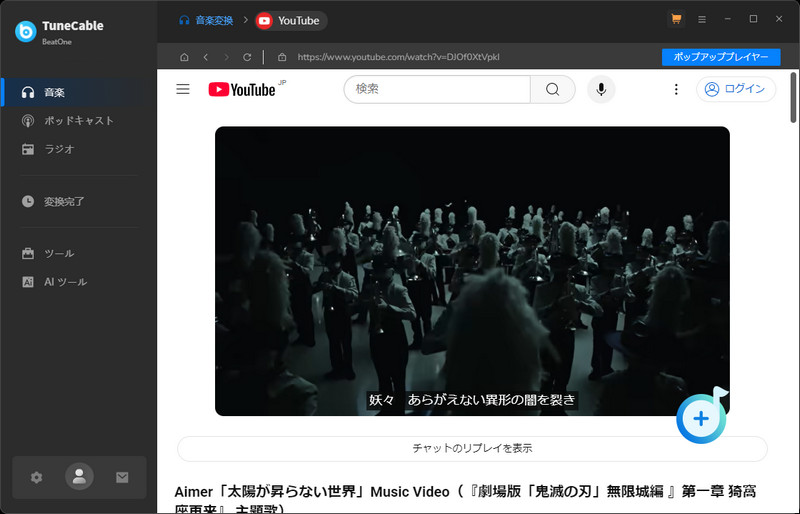
Task: Click チャットのリプレイを表示 button
Action: 472,448
